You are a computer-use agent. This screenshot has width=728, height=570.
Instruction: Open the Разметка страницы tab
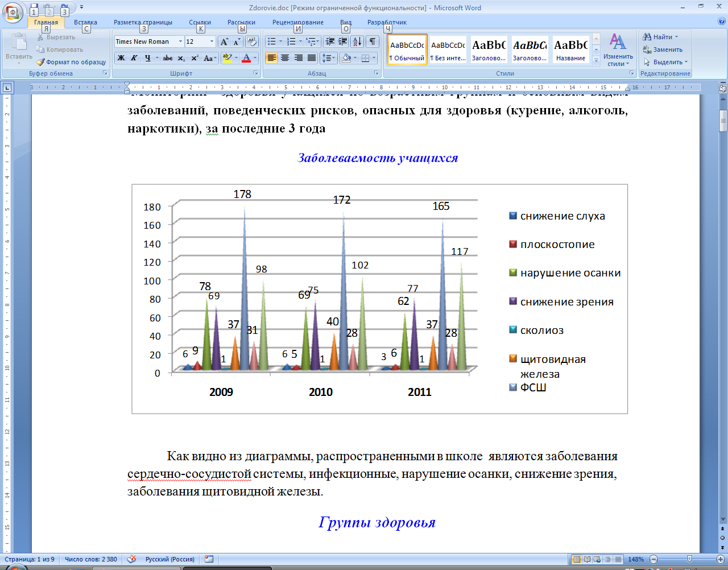pyautogui.click(x=143, y=22)
